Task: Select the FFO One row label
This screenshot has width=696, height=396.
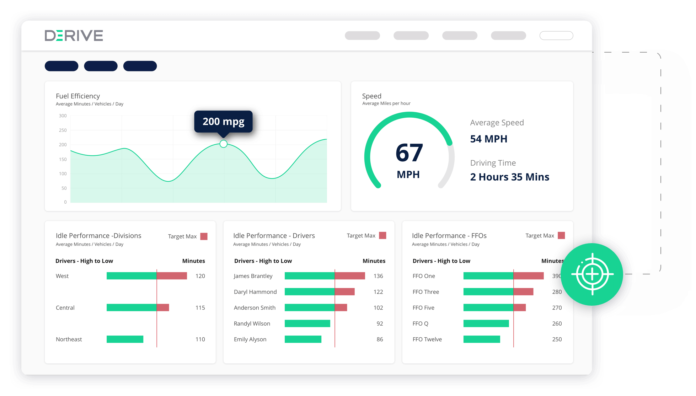Action: (424, 276)
